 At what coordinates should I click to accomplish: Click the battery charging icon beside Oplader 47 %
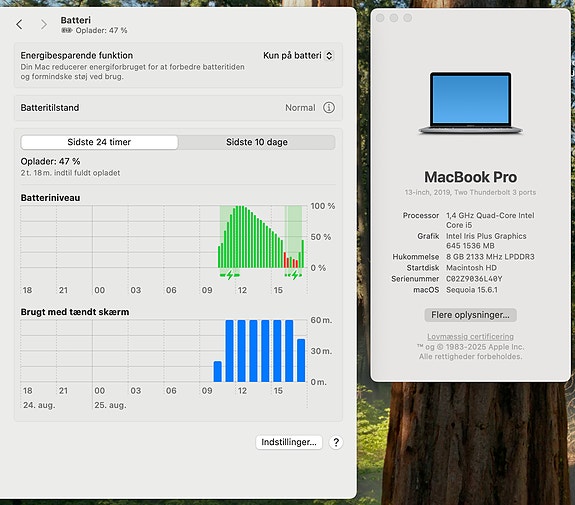(x=67, y=30)
